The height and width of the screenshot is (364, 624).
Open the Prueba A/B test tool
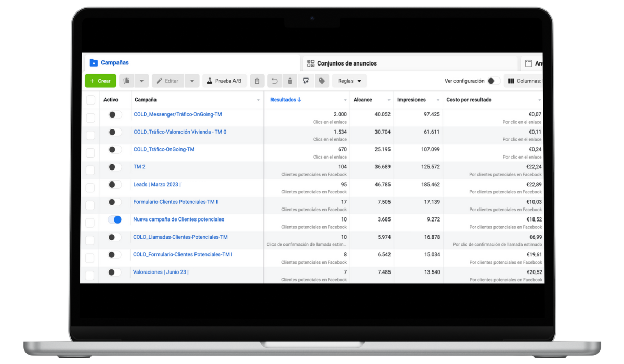pyautogui.click(x=224, y=81)
